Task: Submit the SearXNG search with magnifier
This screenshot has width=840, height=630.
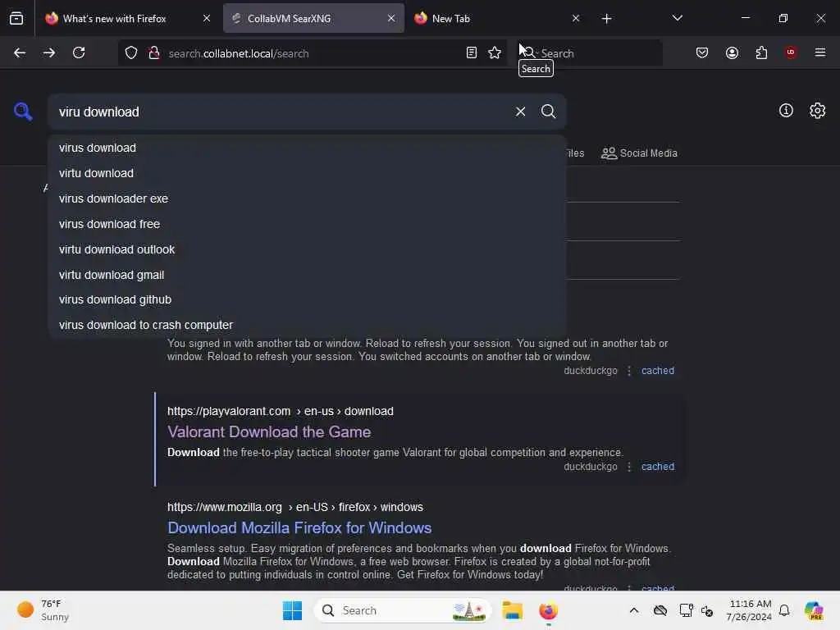Action: [548, 112]
